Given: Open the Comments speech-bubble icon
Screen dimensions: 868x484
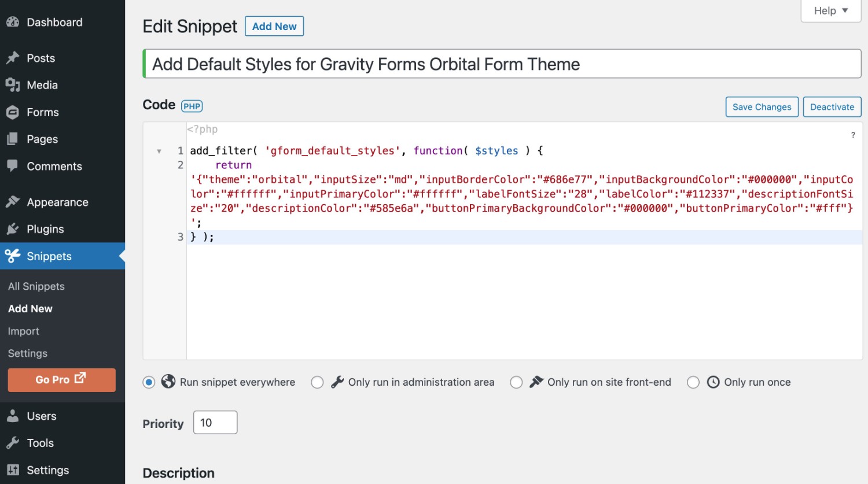Looking at the screenshot, I should 13,166.
